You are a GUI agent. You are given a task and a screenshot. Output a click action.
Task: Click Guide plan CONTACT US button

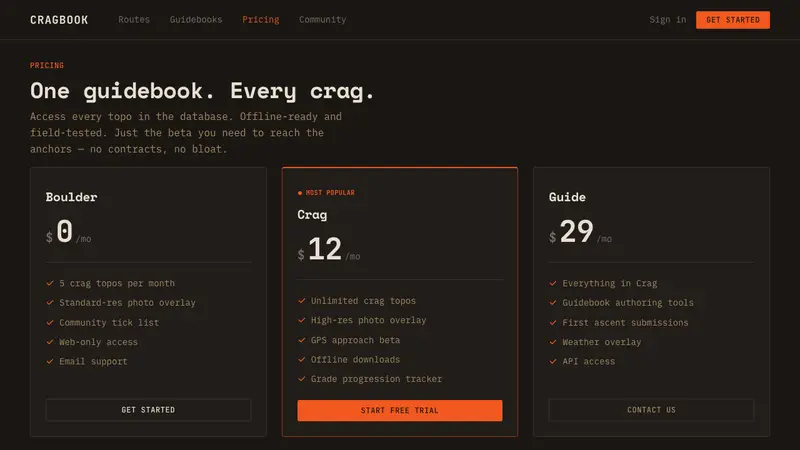(x=651, y=410)
